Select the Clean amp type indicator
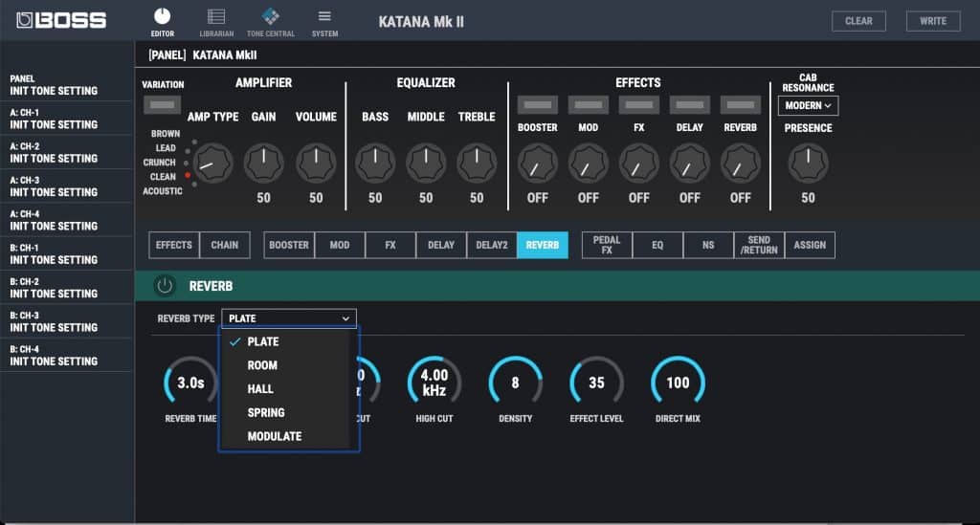This screenshot has height=525, width=980. 188,175
